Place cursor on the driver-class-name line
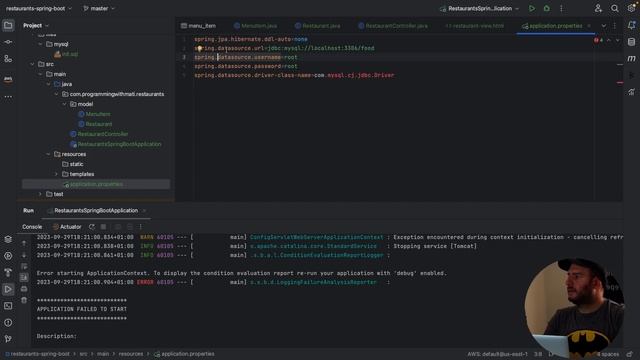640x360 pixels. (294, 76)
